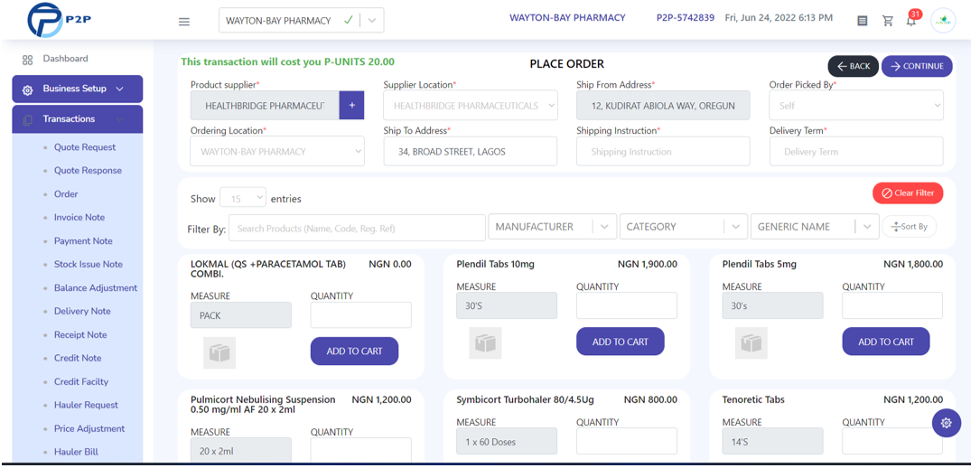Click the Plendil Tabs 10mg quantity field
The height and width of the screenshot is (468, 980).
coord(627,305)
